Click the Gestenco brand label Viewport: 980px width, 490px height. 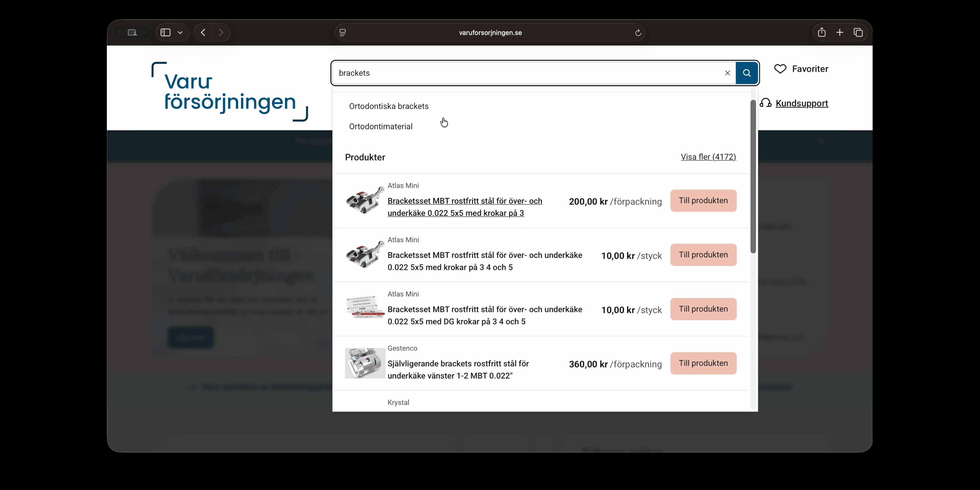tap(402, 348)
